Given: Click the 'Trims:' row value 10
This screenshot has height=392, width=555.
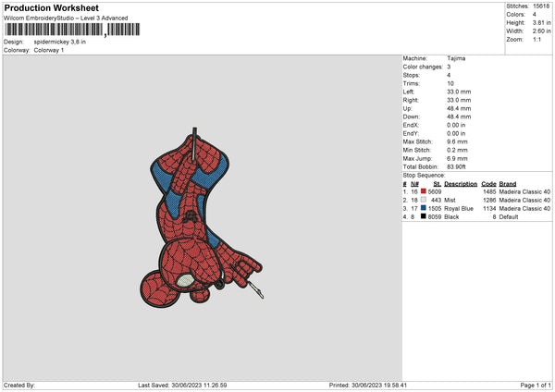Looking at the screenshot, I should [450, 83].
